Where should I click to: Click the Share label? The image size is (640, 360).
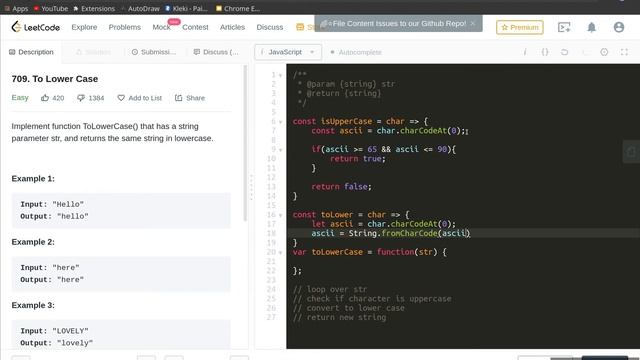pyautogui.click(x=195, y=98)
